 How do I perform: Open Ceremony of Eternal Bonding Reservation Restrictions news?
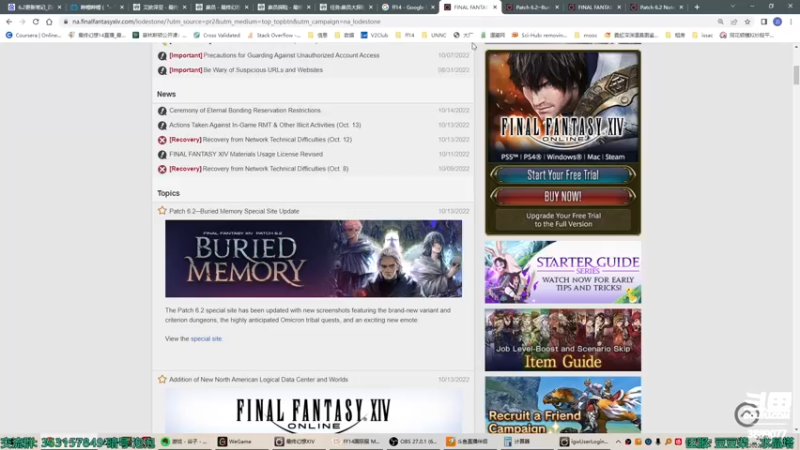pyautogui.click(x=245, y=110)
